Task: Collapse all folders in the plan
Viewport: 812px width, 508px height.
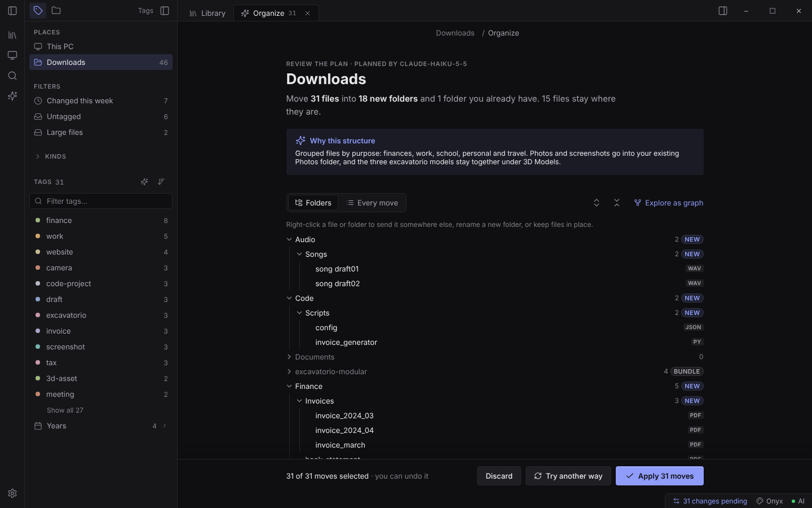Action: click(617, 203)
